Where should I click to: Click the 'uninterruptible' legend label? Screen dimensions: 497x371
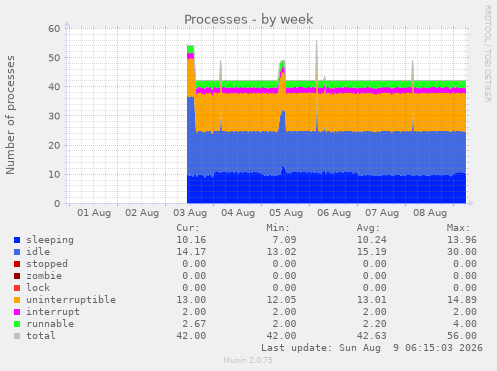[71, 300]
